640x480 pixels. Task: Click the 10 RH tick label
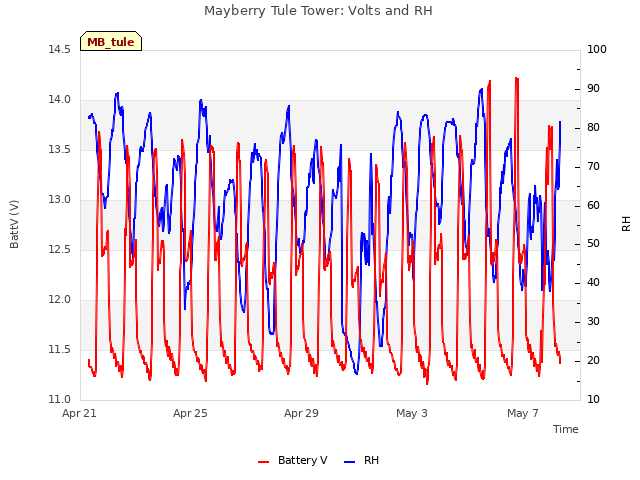point(593,399)
